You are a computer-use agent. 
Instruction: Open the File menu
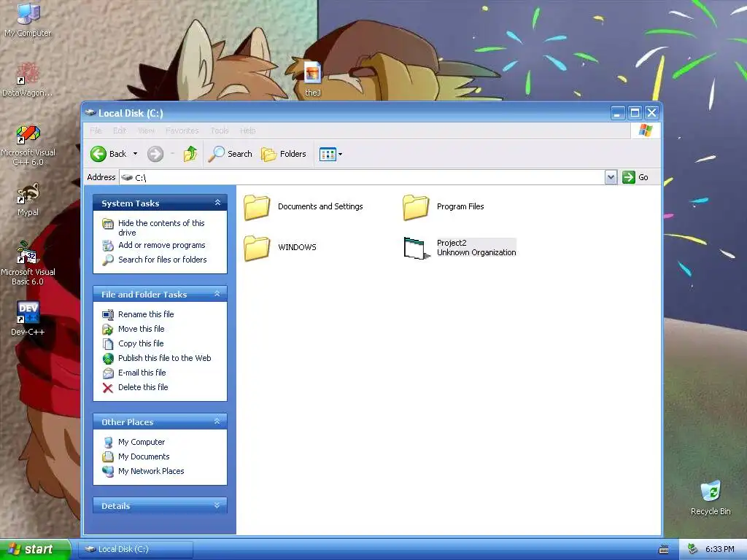pyautogui.click(x=96, y=131)
